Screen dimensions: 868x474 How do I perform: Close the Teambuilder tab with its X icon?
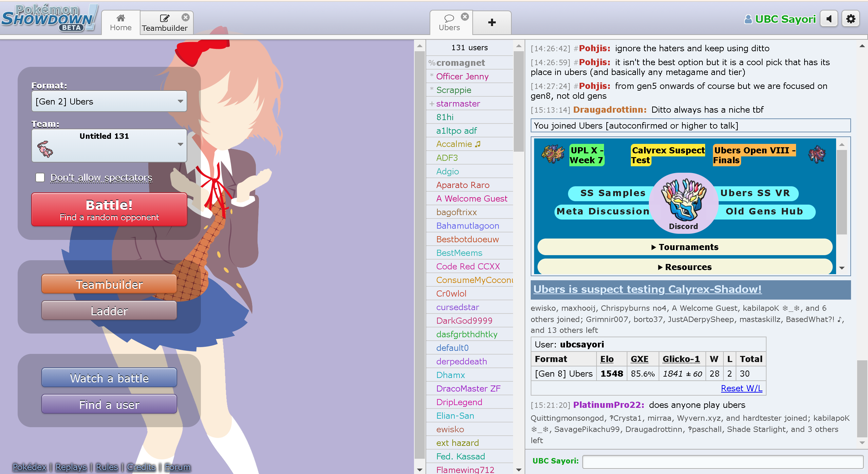185,17
